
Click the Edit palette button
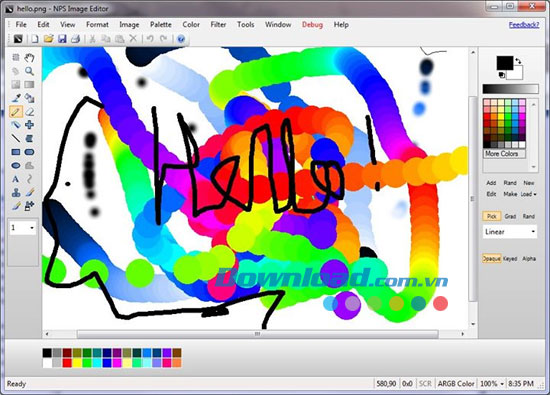pyautogui.click(x=491, y=194)
